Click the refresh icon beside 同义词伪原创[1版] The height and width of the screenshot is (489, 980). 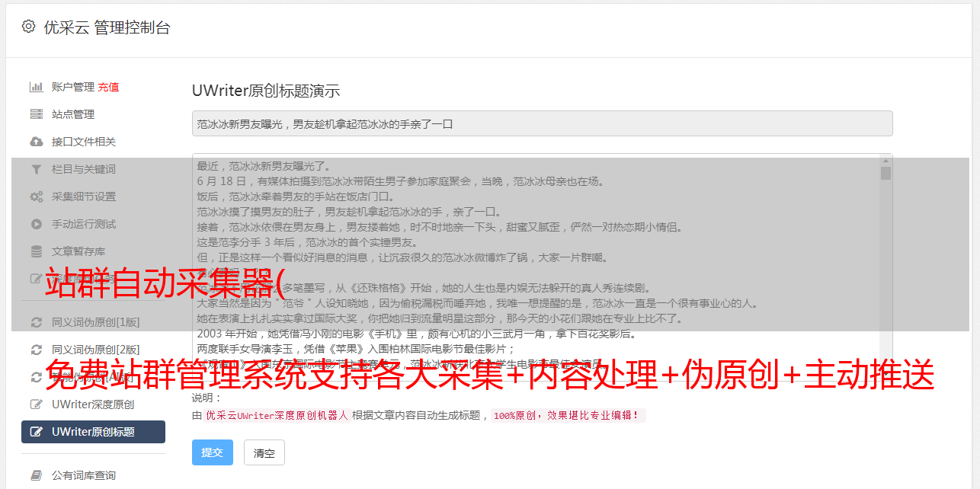tap(36, 322)
